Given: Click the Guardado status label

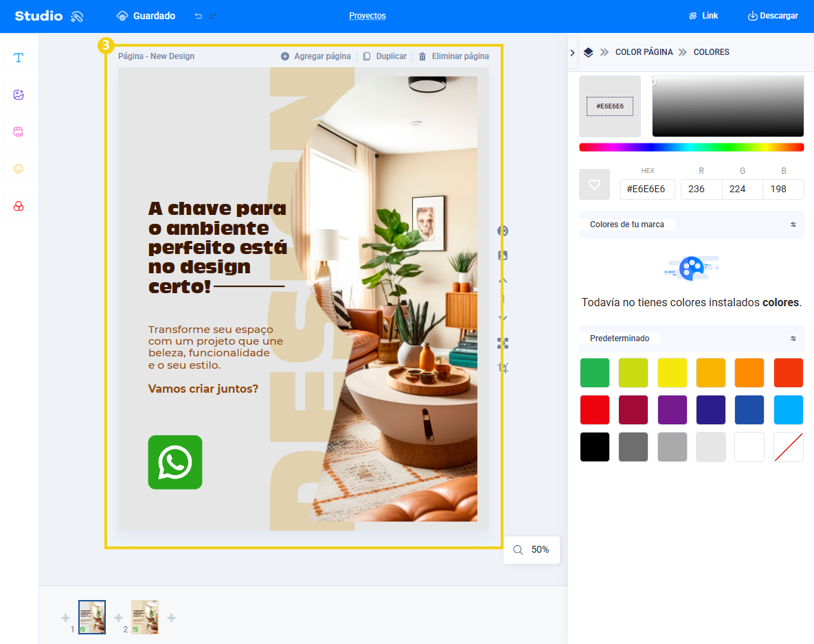Looking at the screenshot, I should (154, 16).
